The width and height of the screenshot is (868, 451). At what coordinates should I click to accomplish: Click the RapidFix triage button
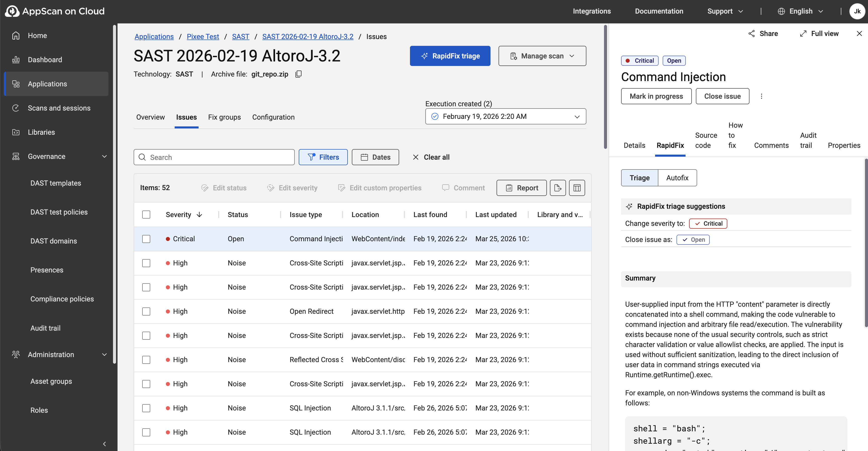point(450,56)
